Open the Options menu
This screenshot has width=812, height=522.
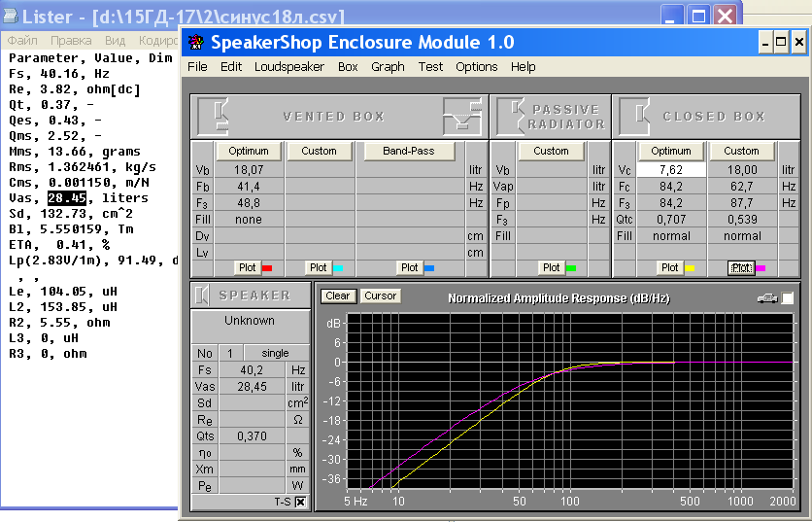click(477, 67)
